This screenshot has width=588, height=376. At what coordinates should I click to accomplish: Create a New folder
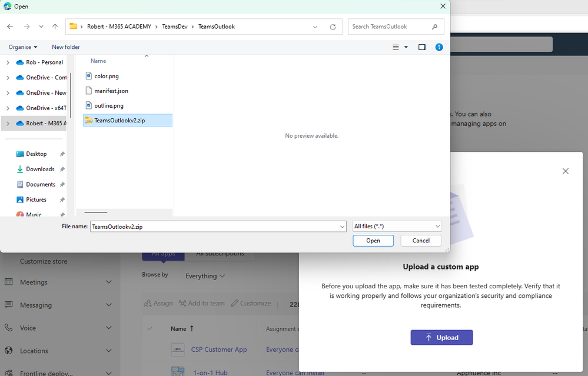[x=65, y=47]
